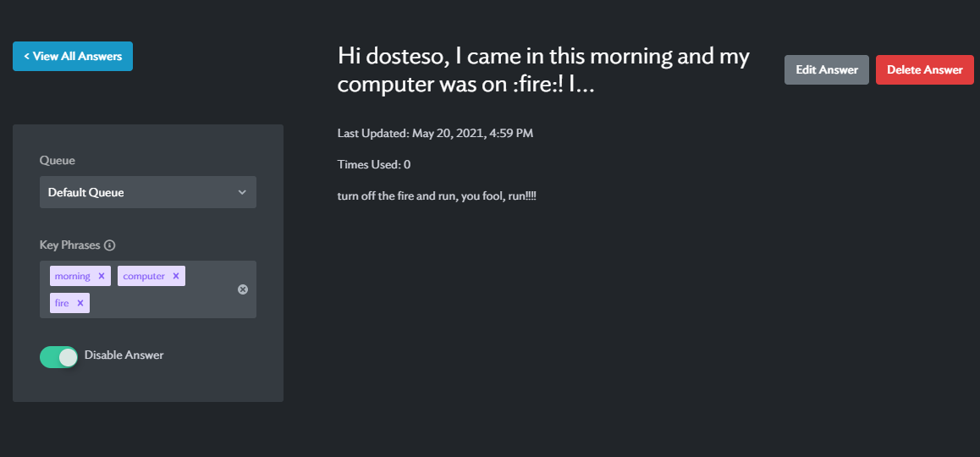Viewport: 980px width, 457px height.
Task: Click the Times Used counter text
Action: [374, 164]
